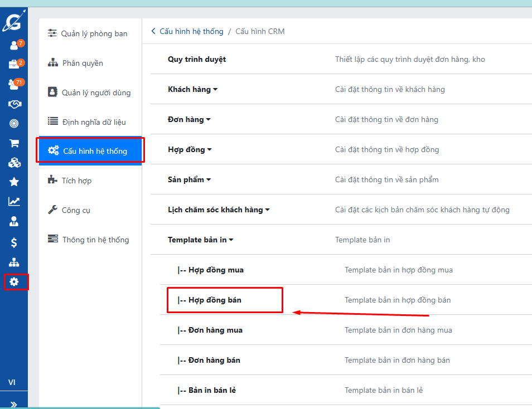Click the target bullseye sidebar icon
Image resolution: width=532 pixels, height=409 pixels.
(14, 123)
